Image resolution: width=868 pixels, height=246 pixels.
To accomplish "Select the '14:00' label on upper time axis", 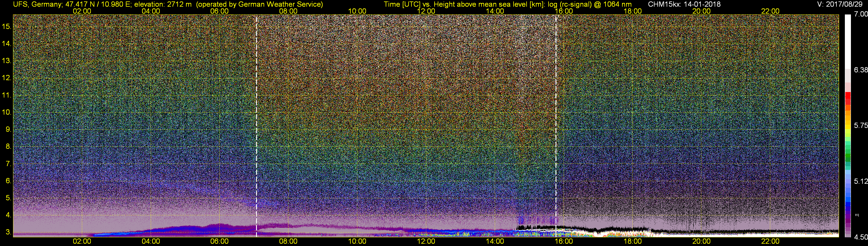I will click(495, 11).
